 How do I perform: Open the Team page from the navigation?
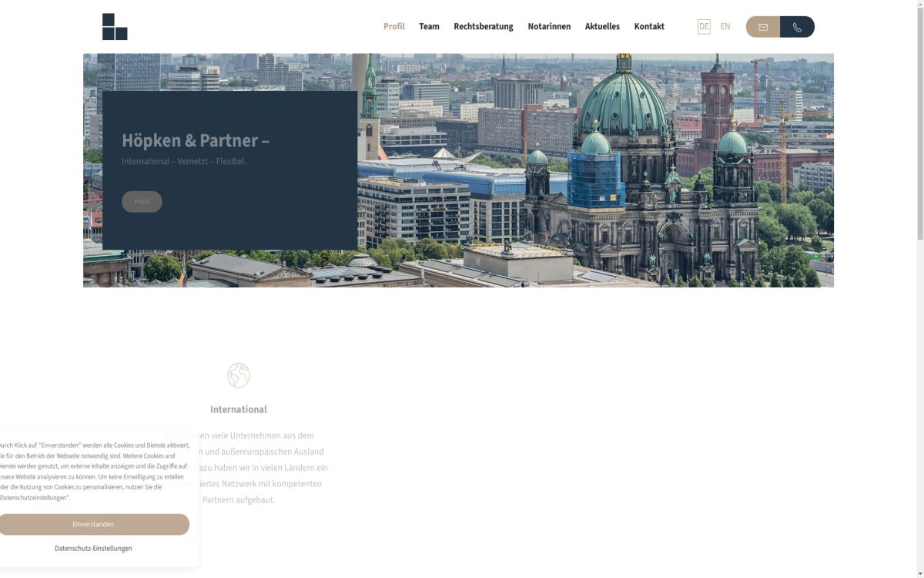pos(429,26)
